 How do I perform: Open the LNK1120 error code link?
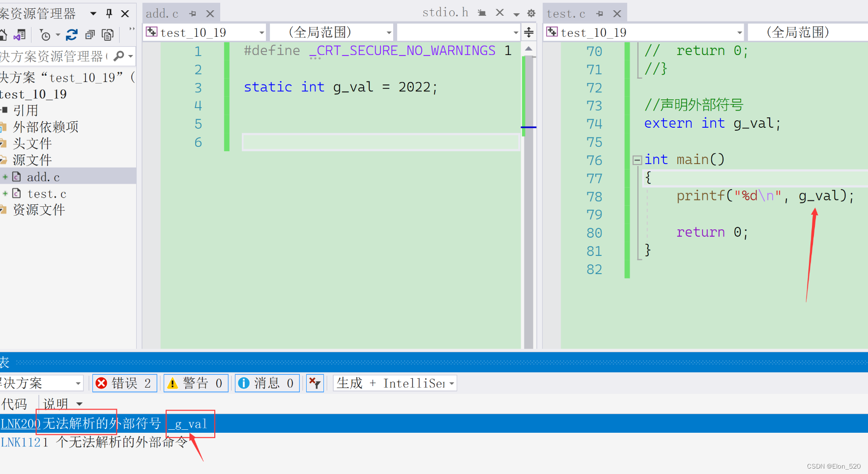[x=21, y=443]
